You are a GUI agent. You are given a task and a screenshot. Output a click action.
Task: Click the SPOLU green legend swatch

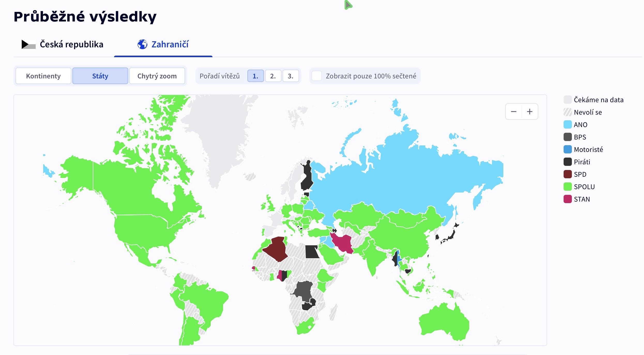(x=567, y=187)
